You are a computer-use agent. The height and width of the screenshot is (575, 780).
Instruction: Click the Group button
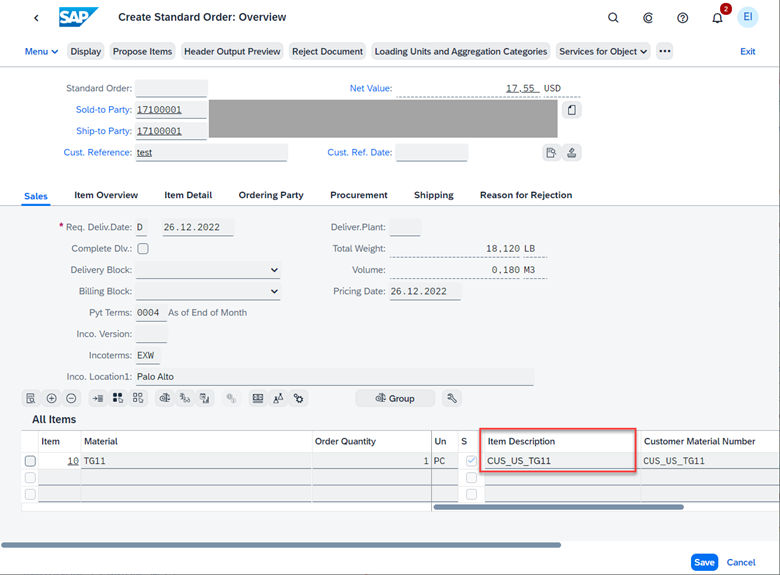click(x=395, y=398)
